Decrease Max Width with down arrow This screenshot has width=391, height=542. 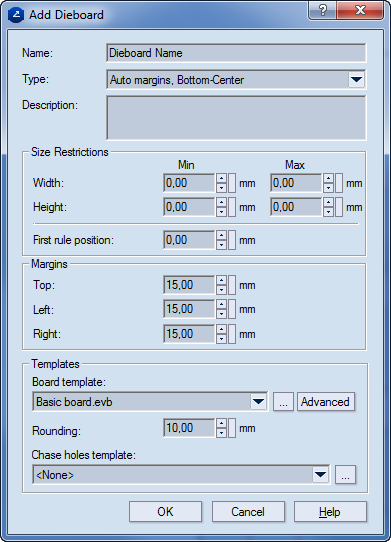(329, 188)
